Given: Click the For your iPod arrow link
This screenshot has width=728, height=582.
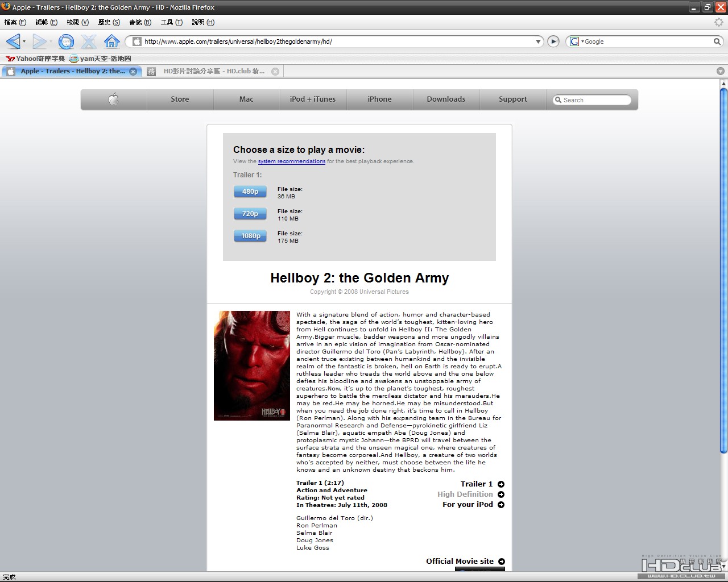Looking at the screenshot, I should (x=473, y=505).
